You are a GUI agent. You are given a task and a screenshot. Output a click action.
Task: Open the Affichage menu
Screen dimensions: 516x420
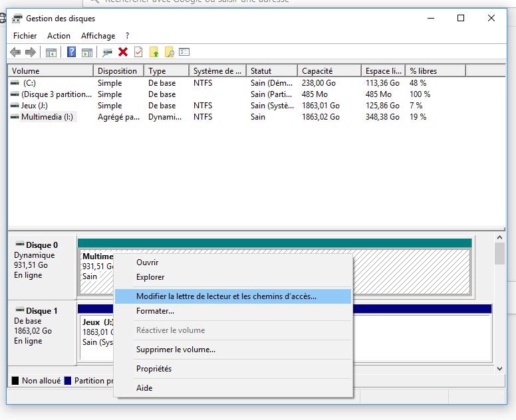point(98,36)
